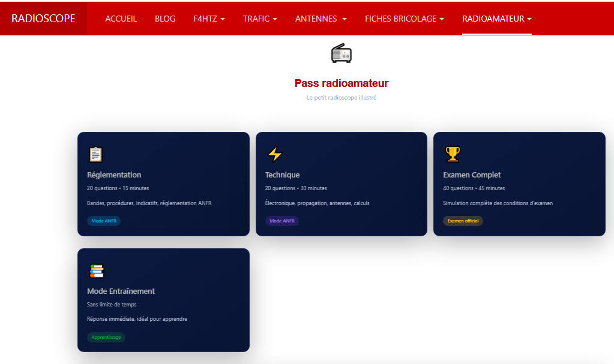Open the FICHES BRICOLAGE dropdown

404,19
